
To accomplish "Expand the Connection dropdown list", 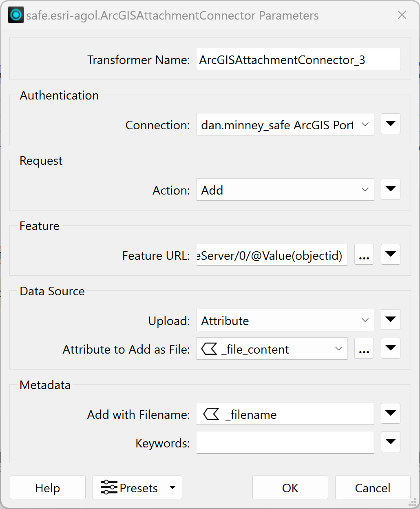I will click(285, 124).
